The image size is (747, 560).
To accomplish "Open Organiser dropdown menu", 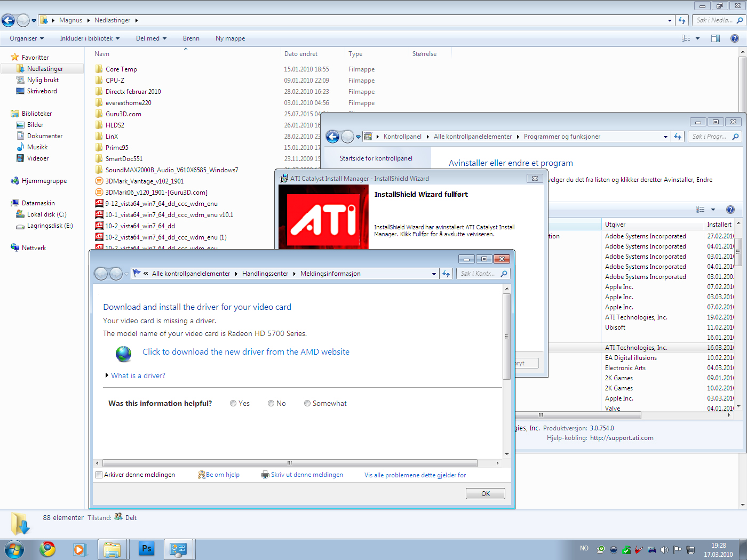I will 27,38.
